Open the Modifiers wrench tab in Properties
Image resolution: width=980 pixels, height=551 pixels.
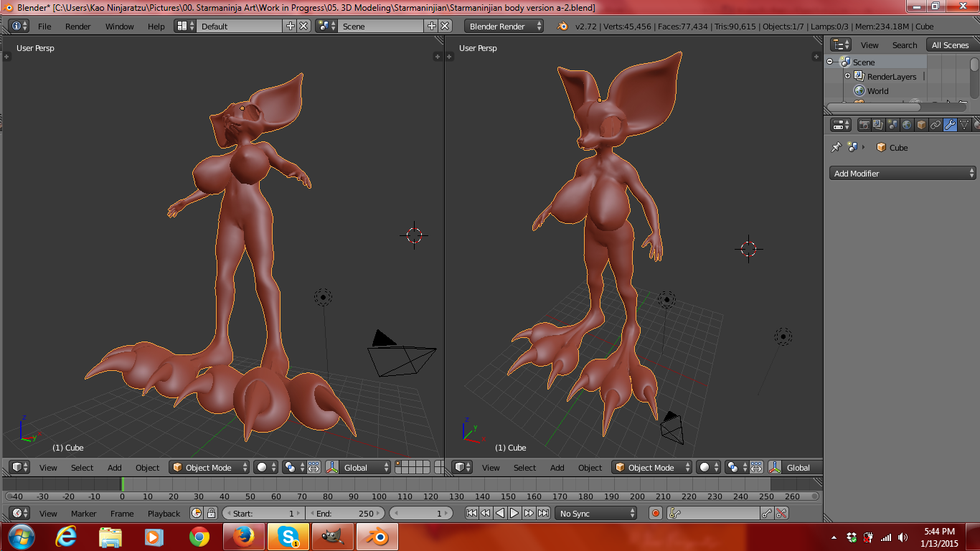pyautogui.click(x=950, y=125)
